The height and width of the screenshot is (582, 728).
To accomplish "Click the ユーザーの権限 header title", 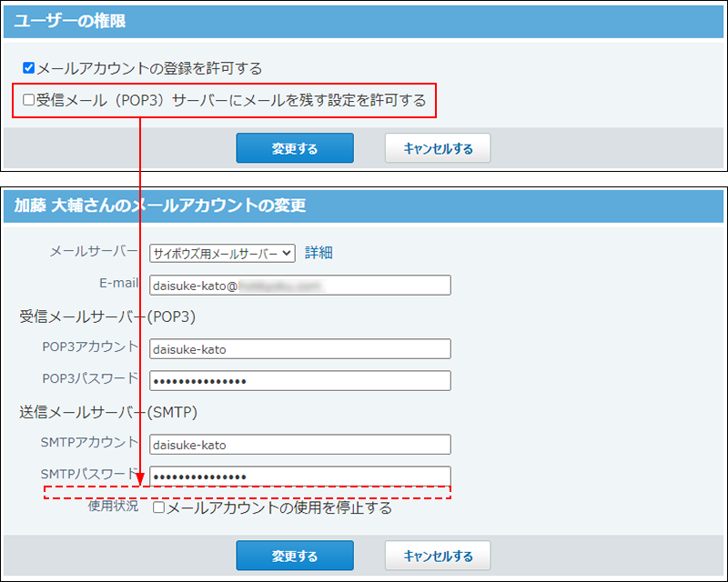I will 70,21.
